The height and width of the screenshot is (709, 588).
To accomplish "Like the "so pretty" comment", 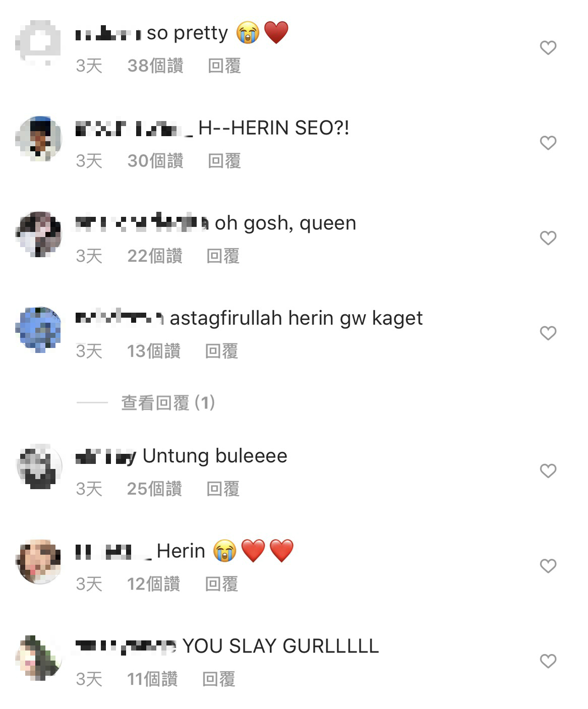I will pos(548,48).
